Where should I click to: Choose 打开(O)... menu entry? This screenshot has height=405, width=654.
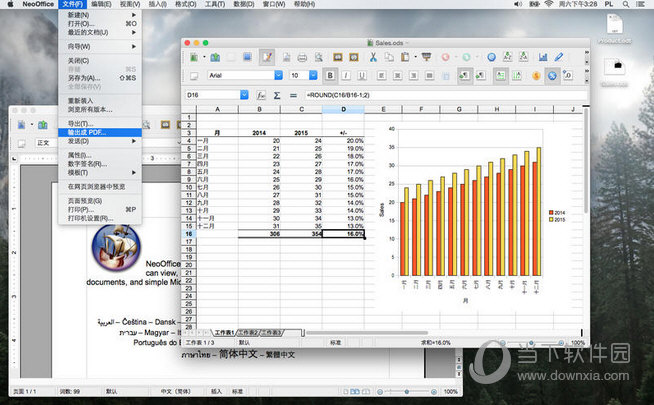[100, 24]
